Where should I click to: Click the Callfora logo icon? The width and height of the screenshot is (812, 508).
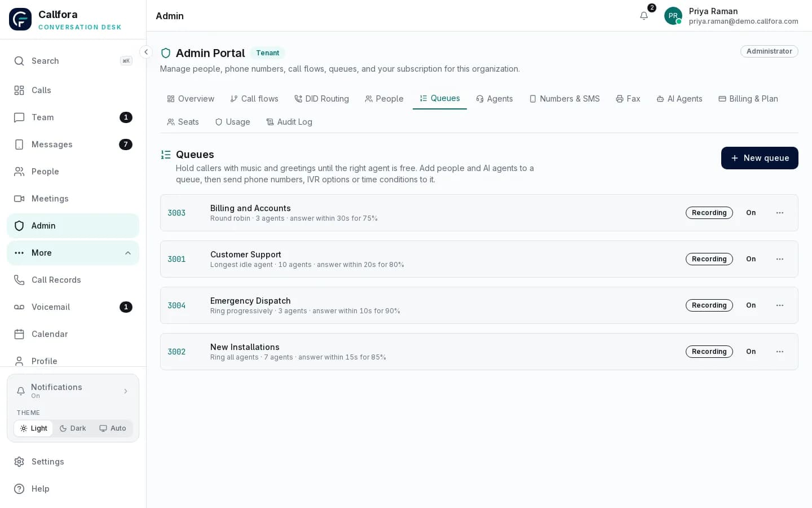pyautogui.click(x=20, y=19)
